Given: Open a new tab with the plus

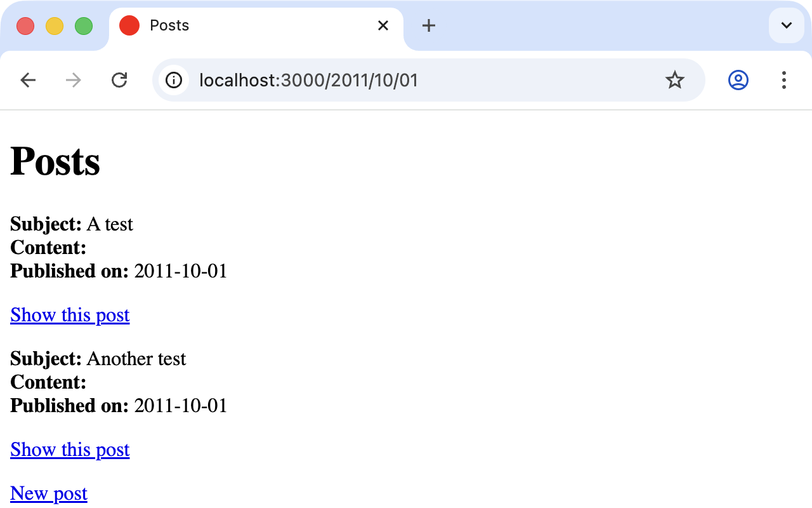Looking at the screenshot, I should (x=429, y=26).
